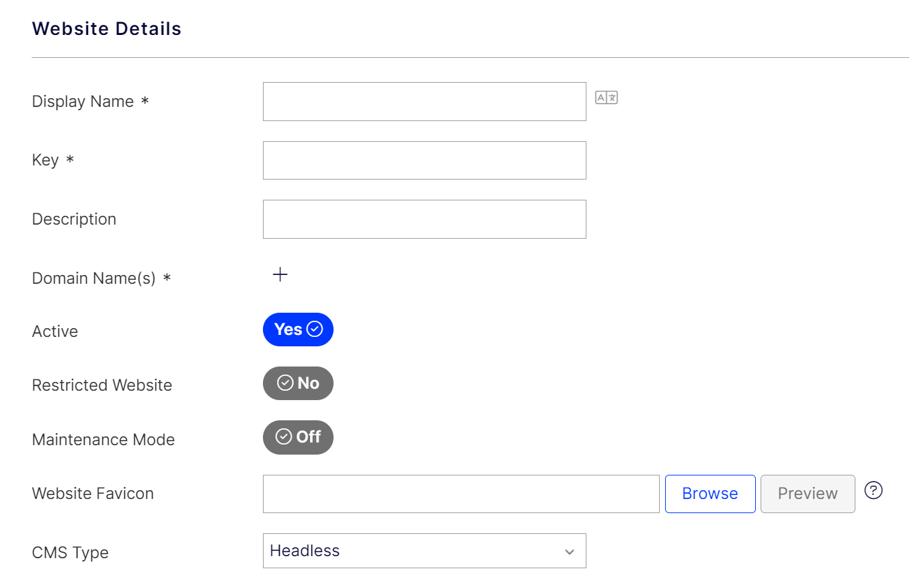This screenshot has height=577, width=924.
Task: Turn Maintenance Mode on
Action: 298,437
